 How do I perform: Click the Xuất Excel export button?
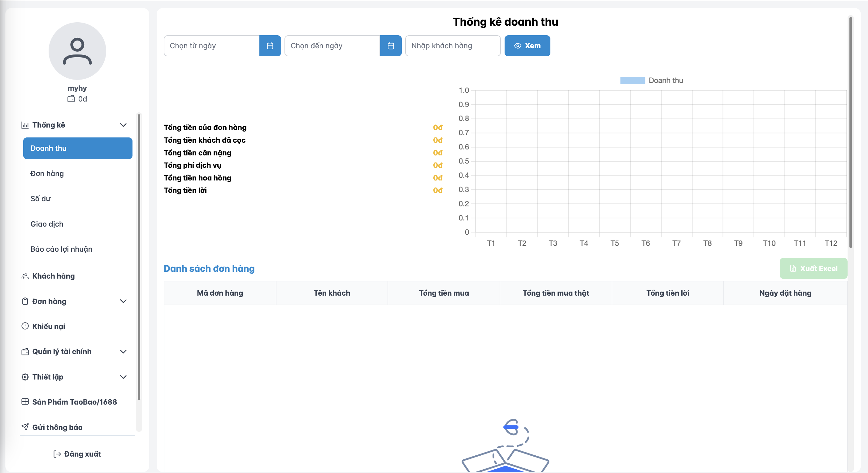813,268
